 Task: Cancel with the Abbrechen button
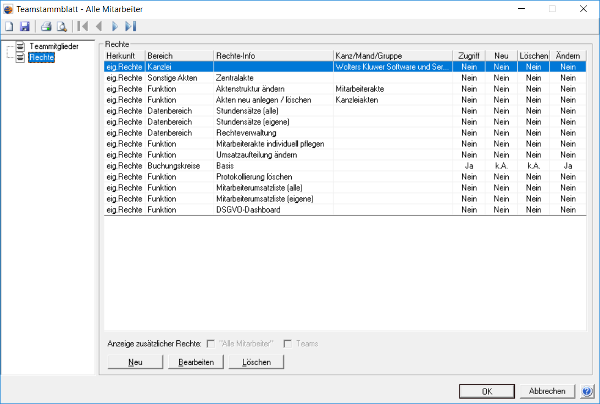point(547,391)
